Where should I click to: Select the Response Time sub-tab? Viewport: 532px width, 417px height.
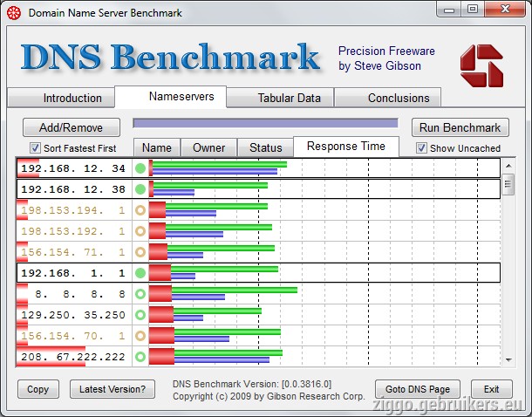(346, 147)
